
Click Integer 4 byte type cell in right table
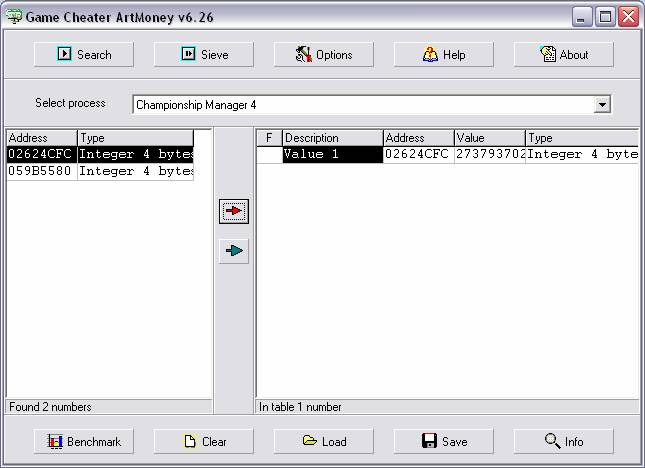pyautogui.click(x=582, y=155)
